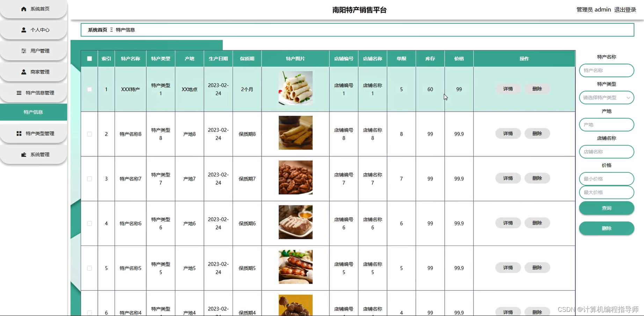Image resolution: width=644 pixels, height=316 pixels.
Task: Click the 管理员 admin label
Action: [594, 10]
